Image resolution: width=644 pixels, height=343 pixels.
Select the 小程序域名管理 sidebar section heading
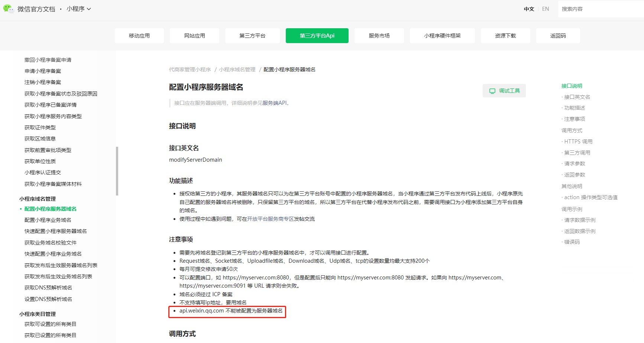(38, 199)
